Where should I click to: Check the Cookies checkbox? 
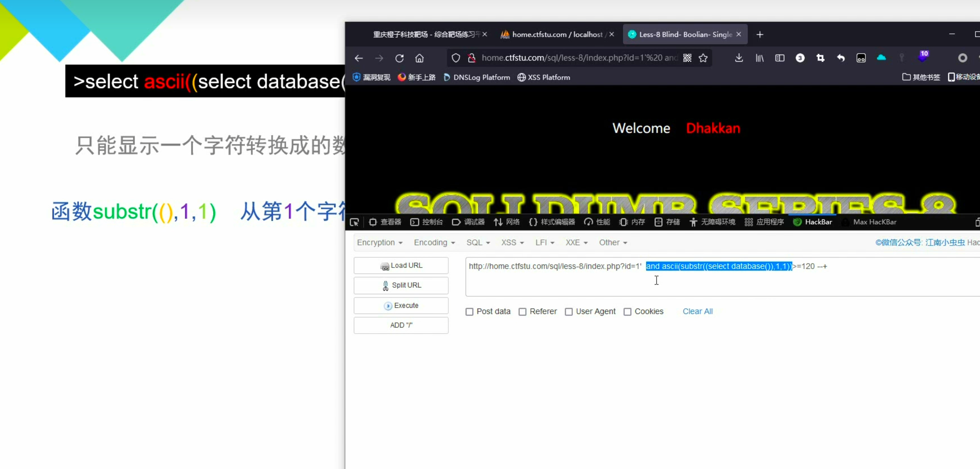coord(627,312)
